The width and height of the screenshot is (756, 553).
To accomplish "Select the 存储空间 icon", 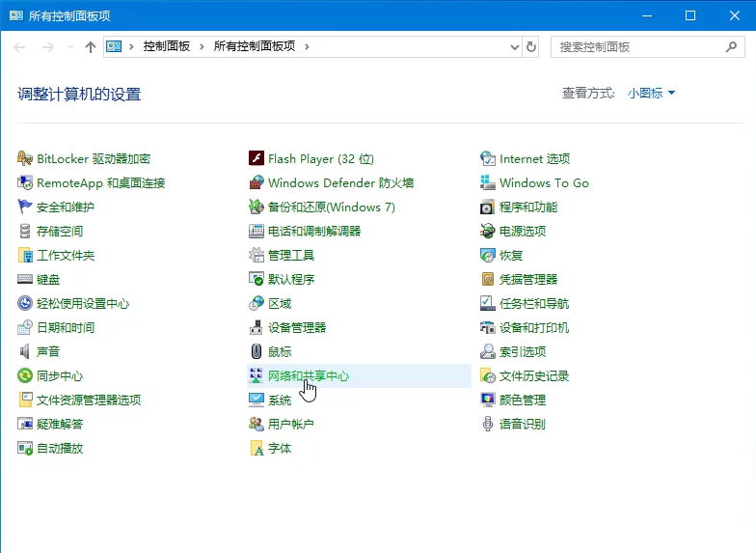I will pyautogui.click(x=25, y=231).
